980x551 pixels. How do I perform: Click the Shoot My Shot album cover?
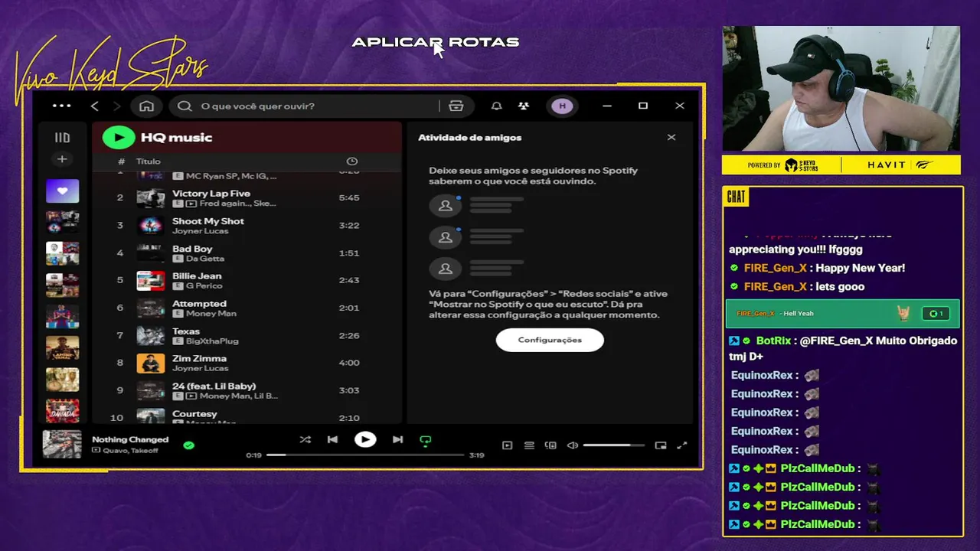[x=151, y=225]
